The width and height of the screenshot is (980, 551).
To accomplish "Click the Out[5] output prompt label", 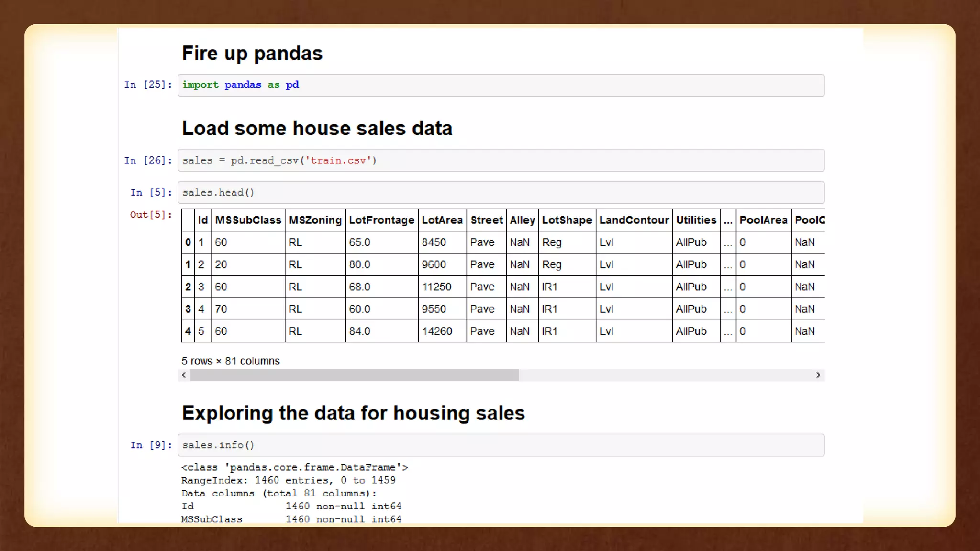I will tap(151, 215).
